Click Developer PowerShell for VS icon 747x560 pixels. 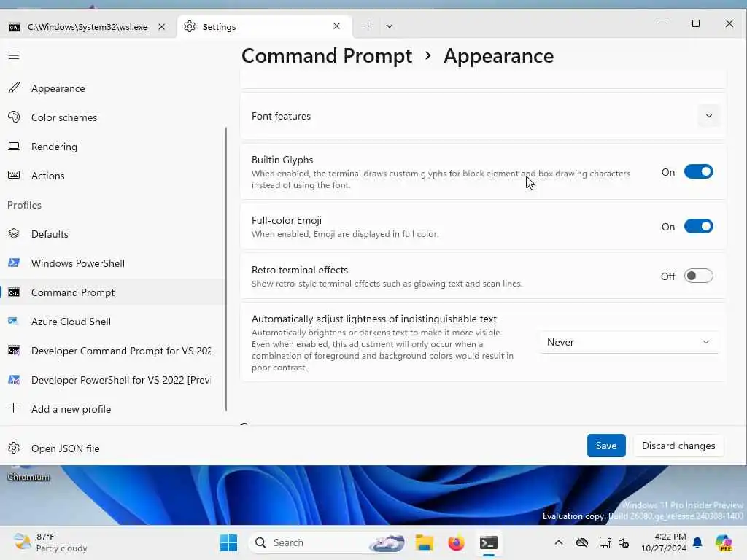[x=15, y=379]
